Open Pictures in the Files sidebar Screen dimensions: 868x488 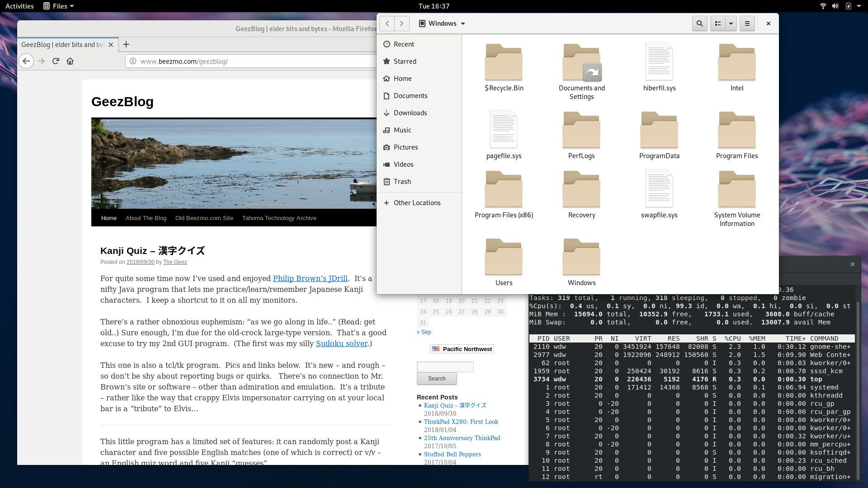pos(419,147)
